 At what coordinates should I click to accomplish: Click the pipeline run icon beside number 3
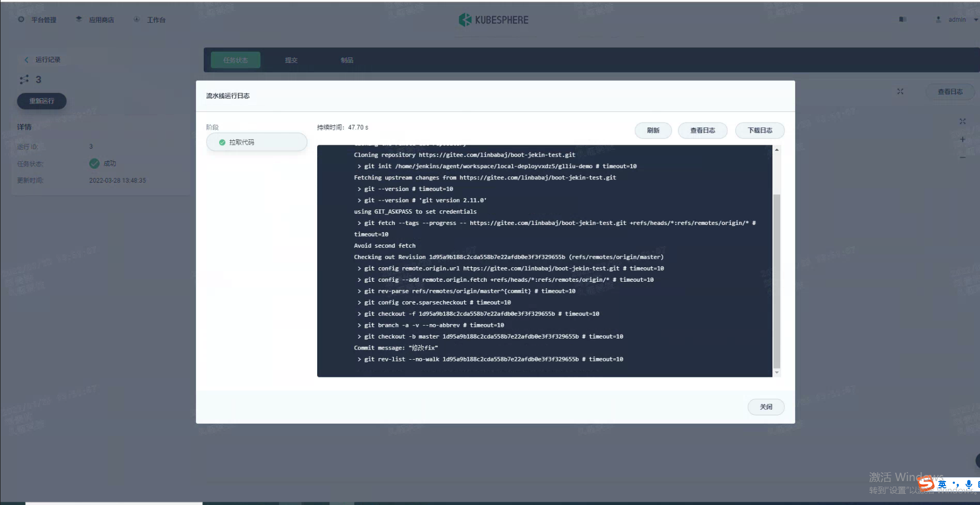tap(24, 79)
